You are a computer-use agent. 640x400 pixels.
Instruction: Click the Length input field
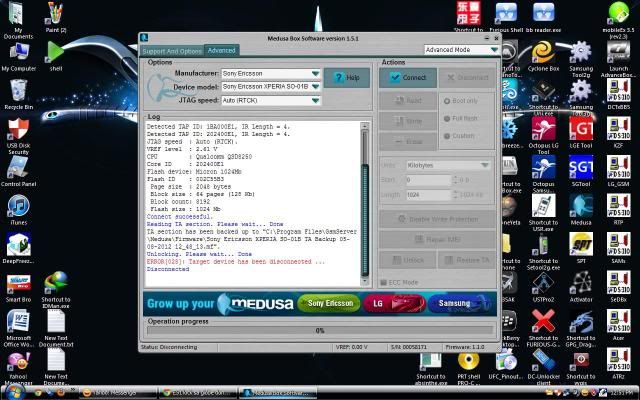tap(429, 195)
